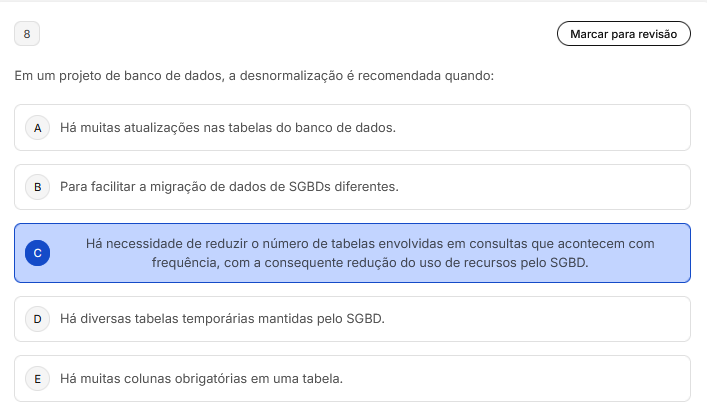707x415 pixels.
Task: Select the letter A circle
Action: (37, 128)
